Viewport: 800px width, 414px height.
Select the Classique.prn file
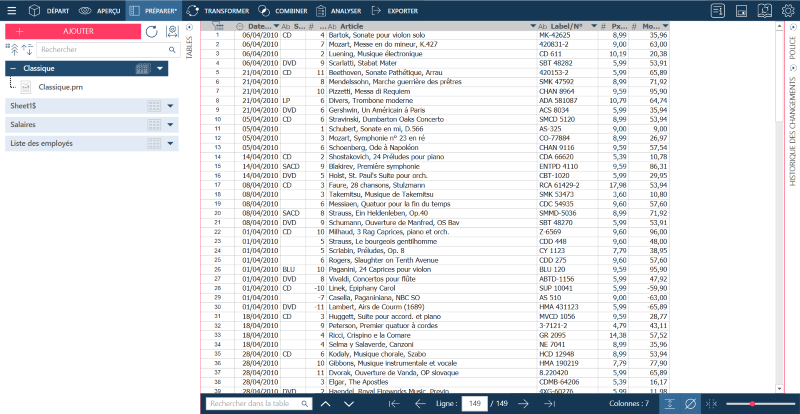coord(60,87)
